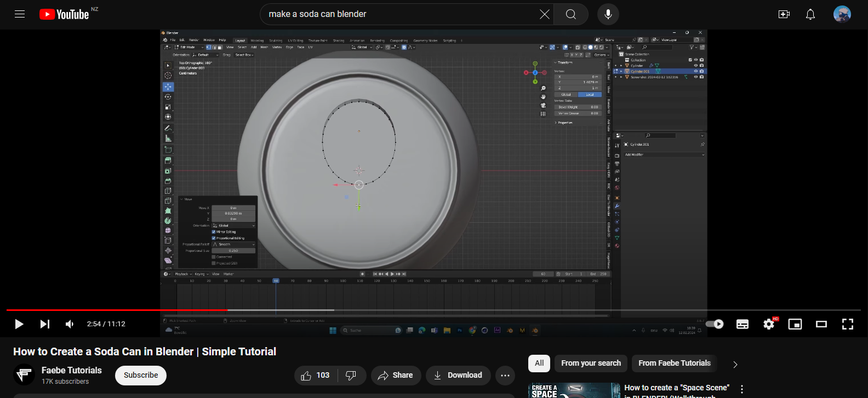Select the Move tool in Blender's toolbar

pos(168,86)
